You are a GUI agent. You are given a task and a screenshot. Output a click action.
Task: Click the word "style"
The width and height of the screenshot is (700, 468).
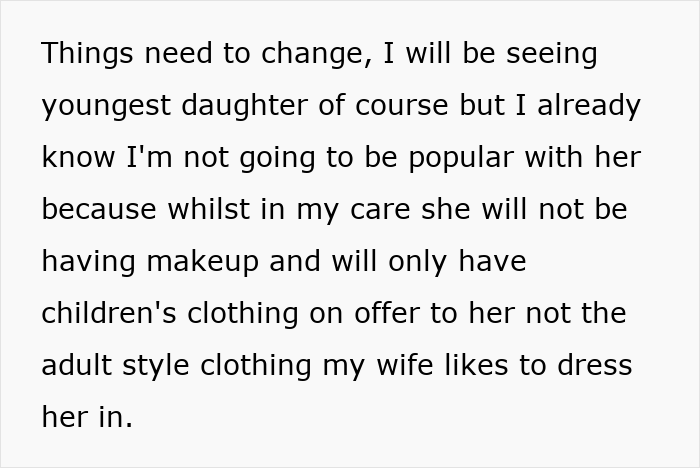point(156,365)
